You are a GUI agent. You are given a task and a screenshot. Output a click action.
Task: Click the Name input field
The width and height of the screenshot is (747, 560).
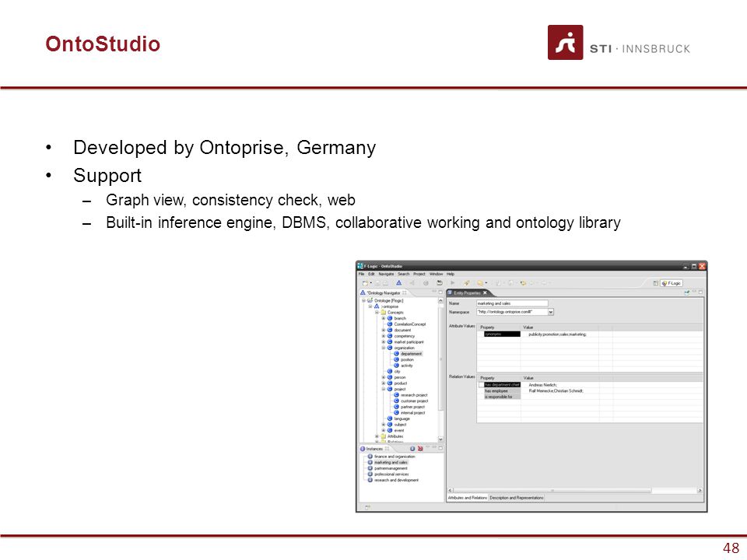512,303
